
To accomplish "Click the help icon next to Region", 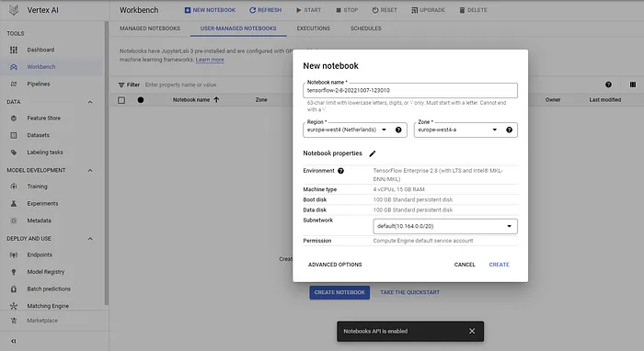I will 398,130.
